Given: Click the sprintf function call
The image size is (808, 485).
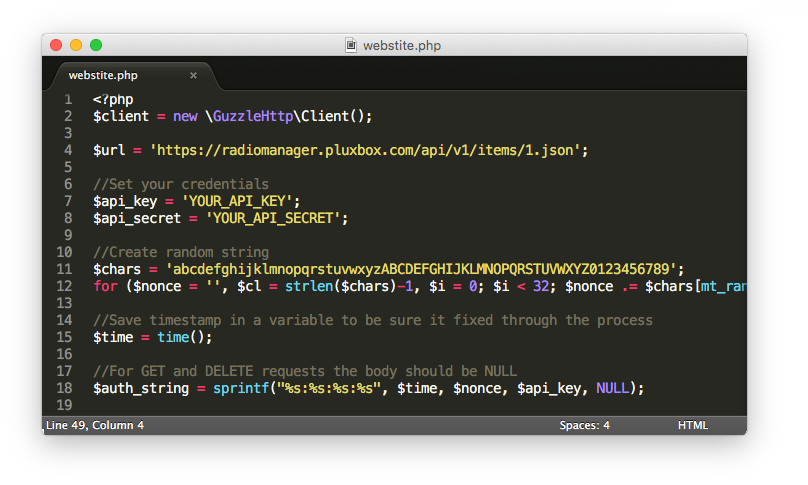Looking at the screenshot, I should (241, 388).
